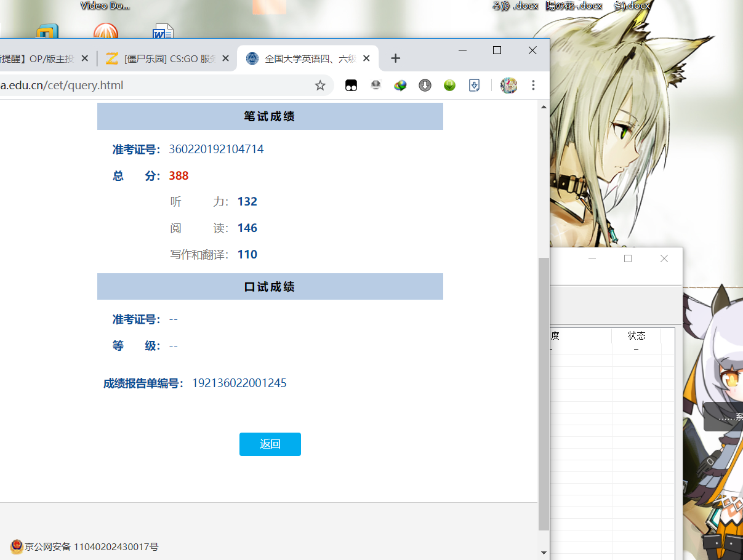
Task: Open the Video Do... desktop shortcut
Action: (x=105, y=5)
